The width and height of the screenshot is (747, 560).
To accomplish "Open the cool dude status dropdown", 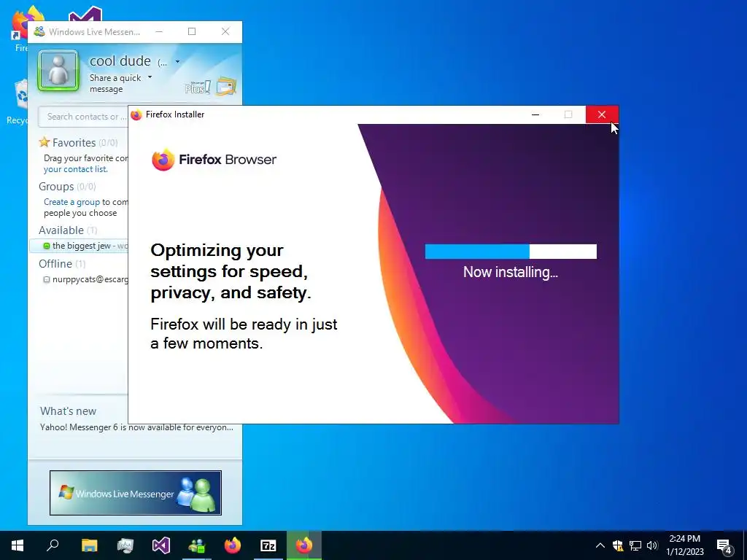I will click(x=177, y=61).
